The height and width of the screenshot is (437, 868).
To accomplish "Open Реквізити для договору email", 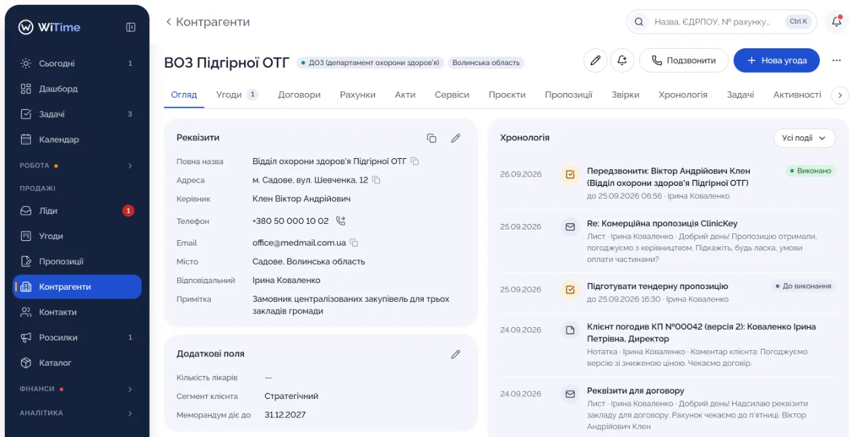I will (635, 391).
